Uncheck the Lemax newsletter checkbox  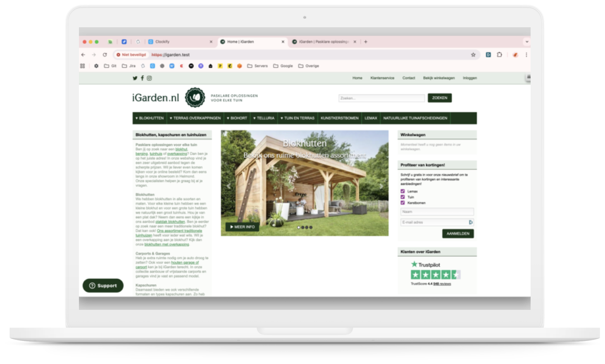[402, 191]
